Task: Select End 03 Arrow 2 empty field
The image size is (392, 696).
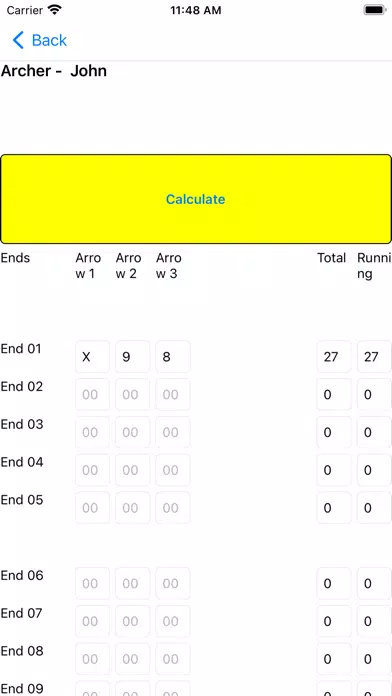Action: click(x=132, y=432)
